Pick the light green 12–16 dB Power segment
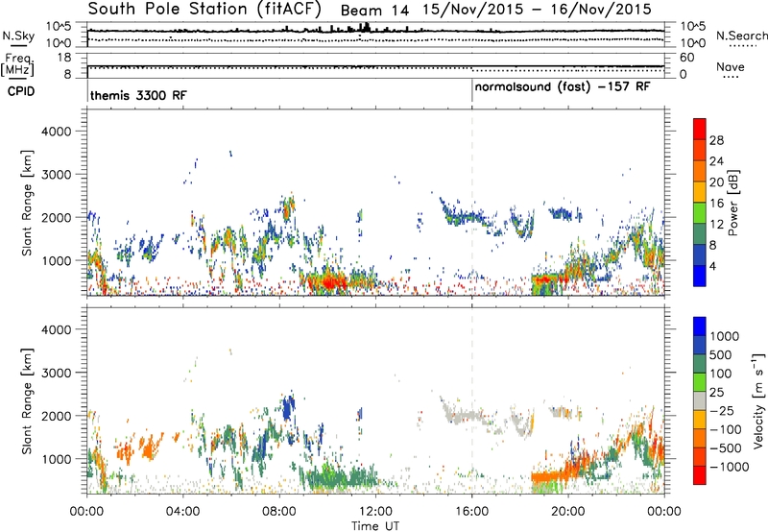This screenshot has width=768, height=532. coord(700,213)
